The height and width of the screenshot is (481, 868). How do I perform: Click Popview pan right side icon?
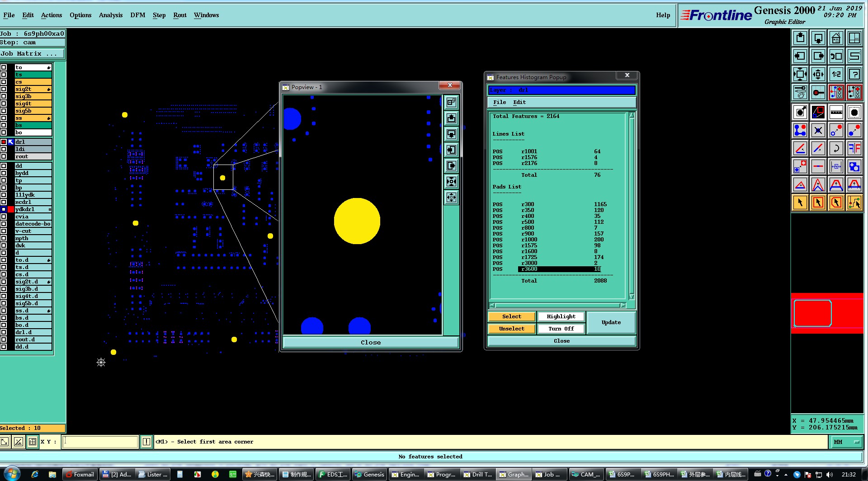451,166
